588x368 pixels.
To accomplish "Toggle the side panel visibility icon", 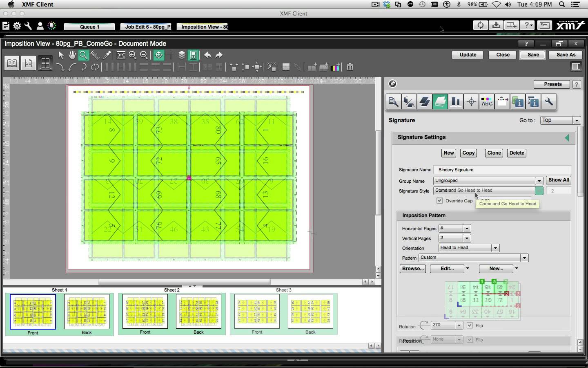I will pyautogui.click(x=576, y=67).
